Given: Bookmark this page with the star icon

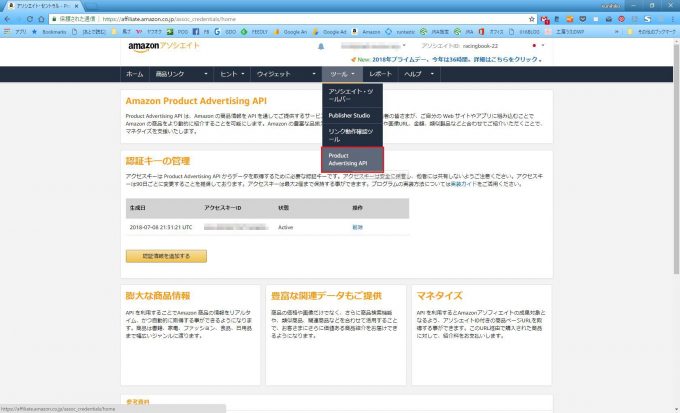Looking at the screenshot, I should [532, 19].
